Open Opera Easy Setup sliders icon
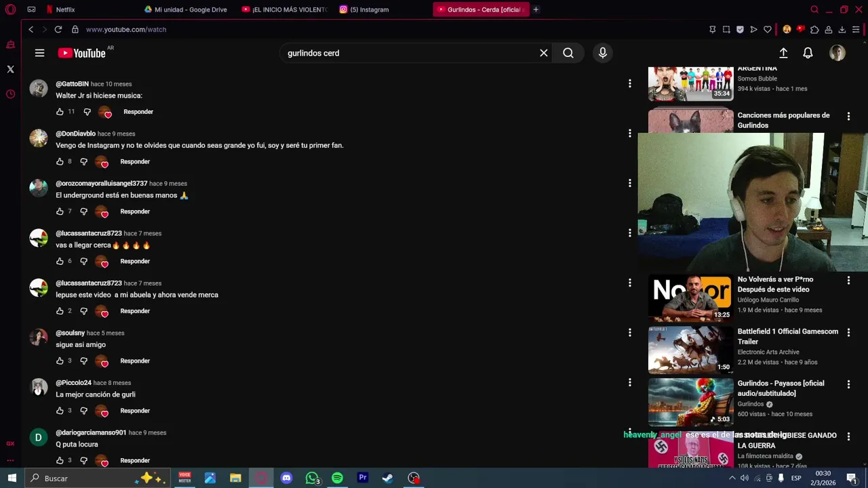 tap(856, 29)
